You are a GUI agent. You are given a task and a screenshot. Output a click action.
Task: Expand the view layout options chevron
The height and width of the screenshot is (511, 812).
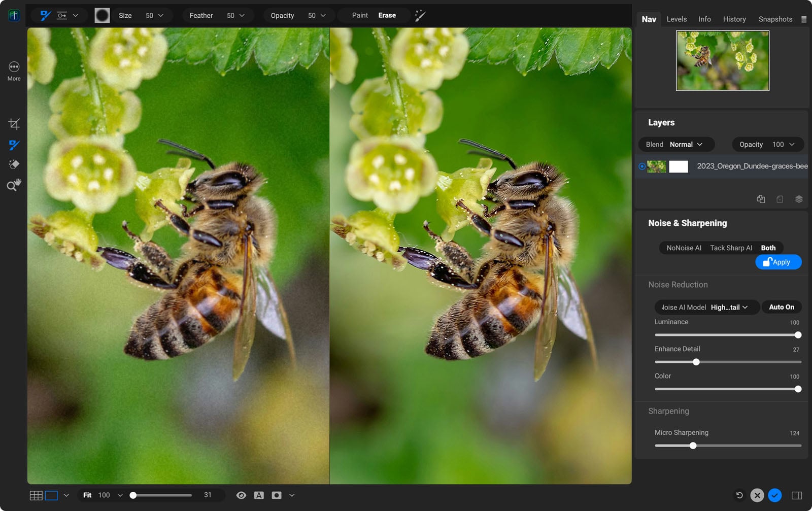[x=66, y=495]
